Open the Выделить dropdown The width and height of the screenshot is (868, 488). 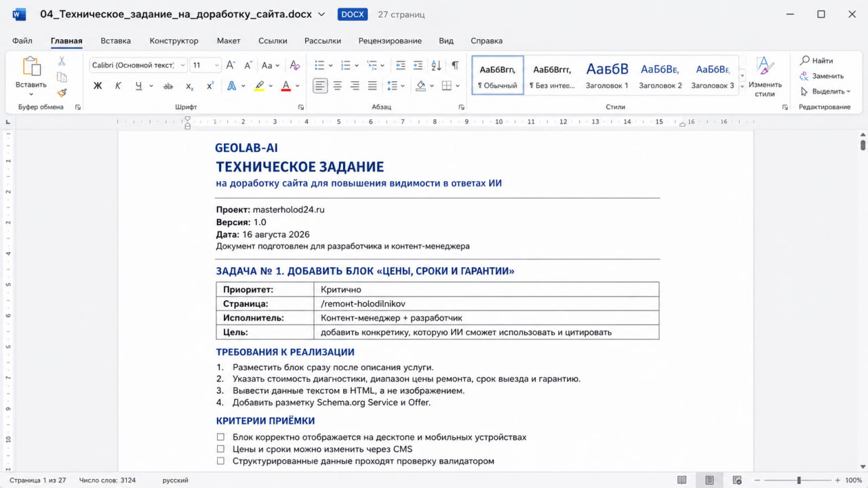(x=825, y=91)
